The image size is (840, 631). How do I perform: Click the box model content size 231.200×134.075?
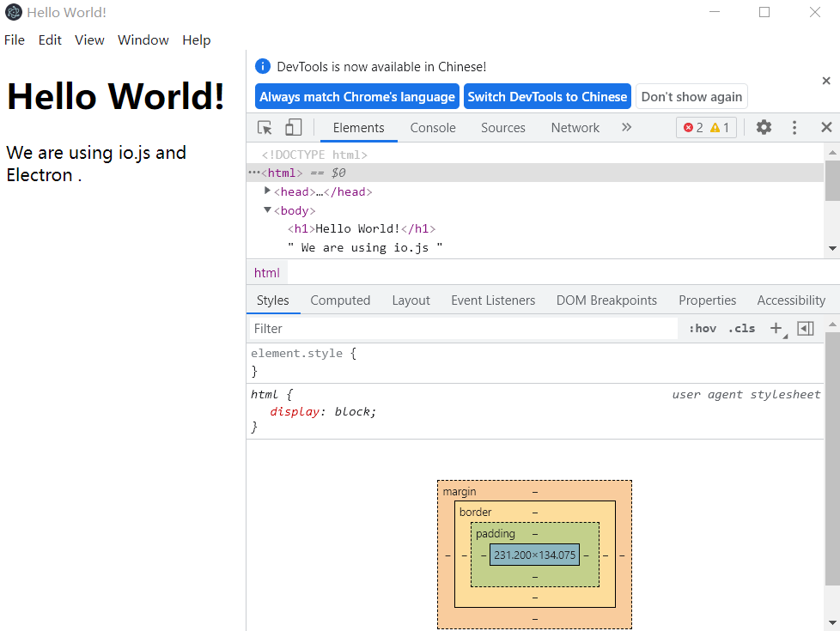tap(534, 555)
